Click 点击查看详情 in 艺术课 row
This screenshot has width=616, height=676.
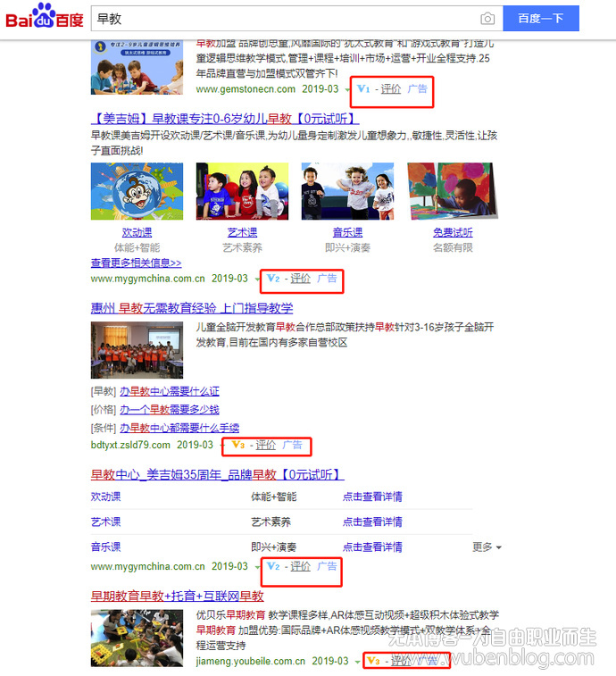[372, 522]
